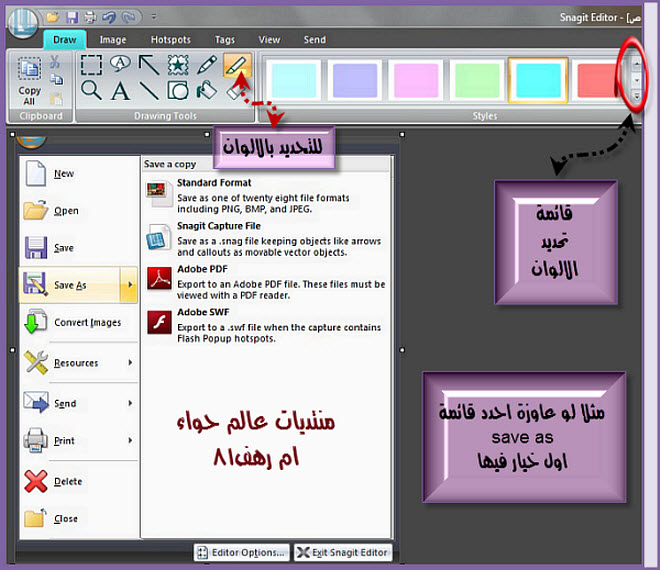This screenshot has height=570, width=660.
Task: Open the Image ribbon tab
Action: [113, 40]
